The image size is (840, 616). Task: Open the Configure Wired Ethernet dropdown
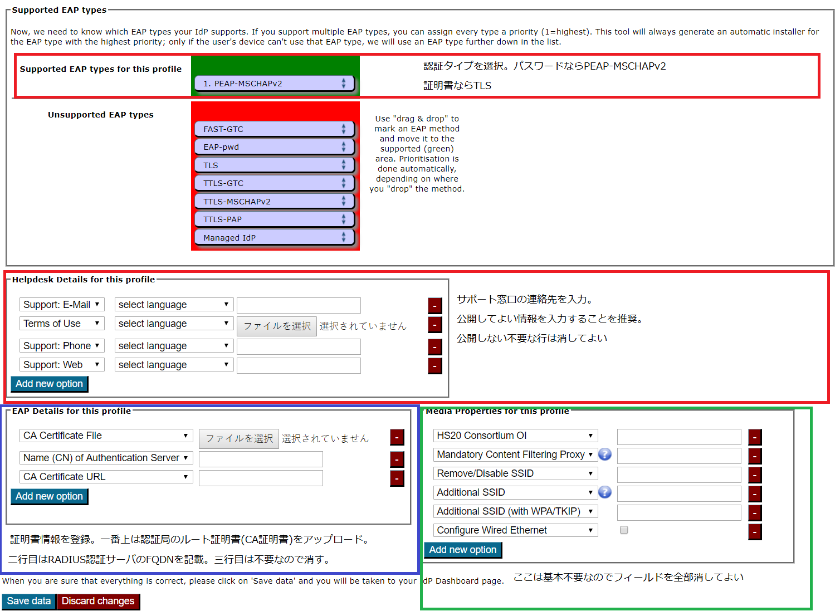tap(515, 530)
